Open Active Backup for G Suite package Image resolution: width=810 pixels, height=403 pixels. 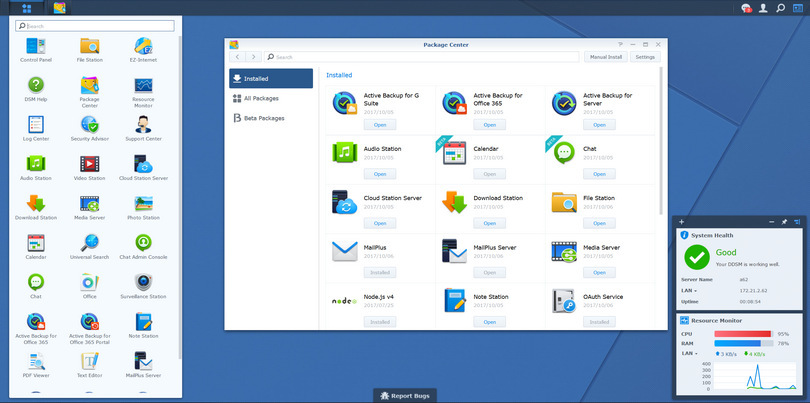point(380,125)
